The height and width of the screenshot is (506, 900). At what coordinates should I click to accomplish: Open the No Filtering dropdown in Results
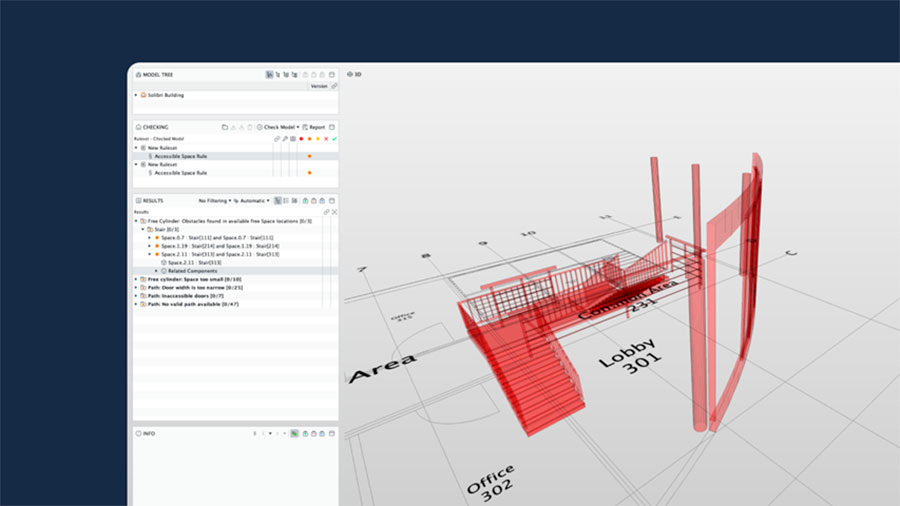[x=214, y=201]
